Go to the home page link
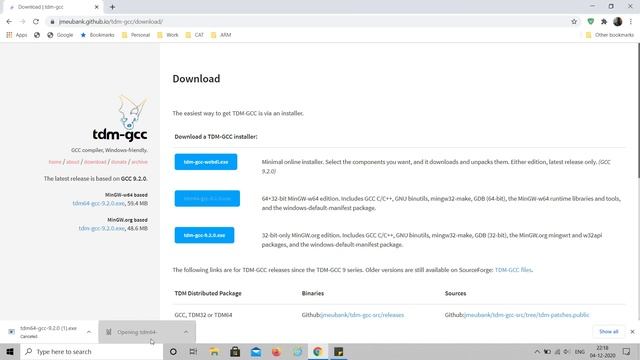The height and width of the screenshot is (360, 640). click(x=55, y=162)
